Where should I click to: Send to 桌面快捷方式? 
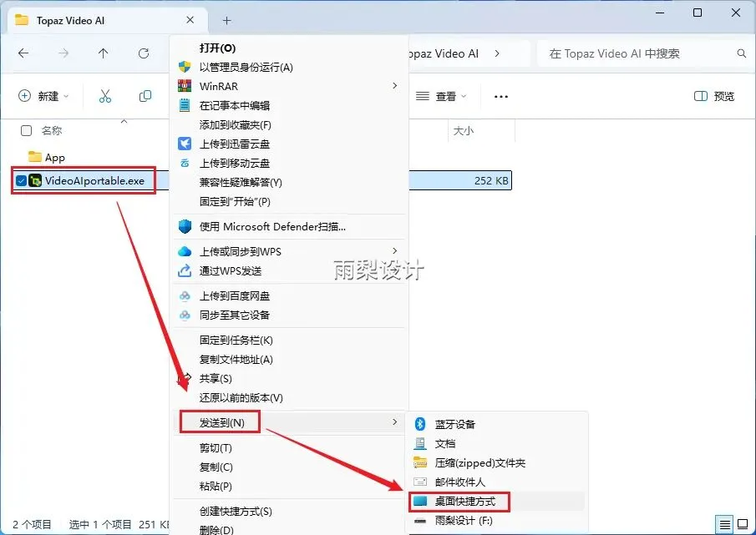click(496, 502)
